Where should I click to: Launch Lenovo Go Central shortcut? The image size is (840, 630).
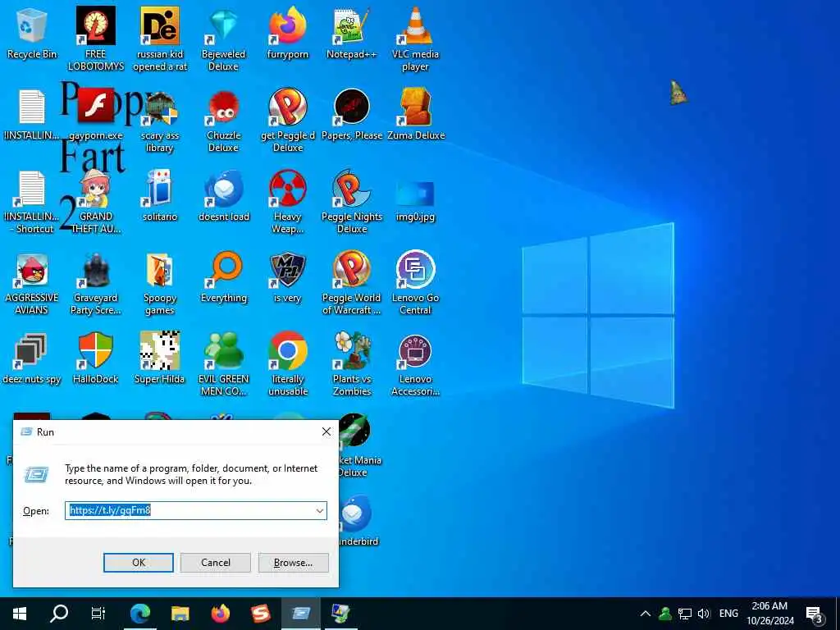click(x=415, y=284)
